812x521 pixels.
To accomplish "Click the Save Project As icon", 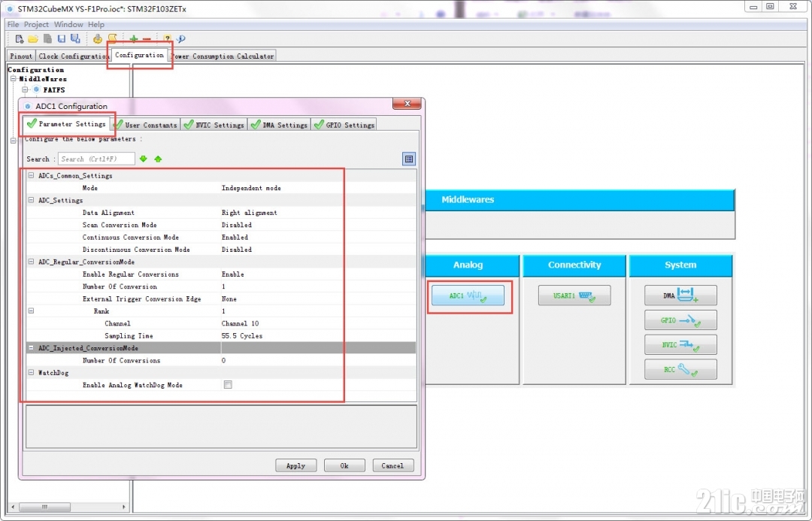I will pyautogui.click(x=76, y=39).
